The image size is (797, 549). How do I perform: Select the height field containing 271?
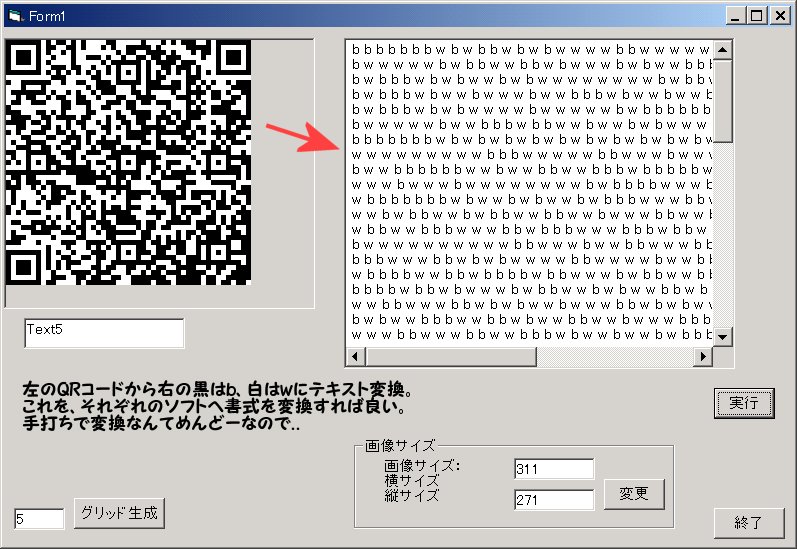point(554,499)
